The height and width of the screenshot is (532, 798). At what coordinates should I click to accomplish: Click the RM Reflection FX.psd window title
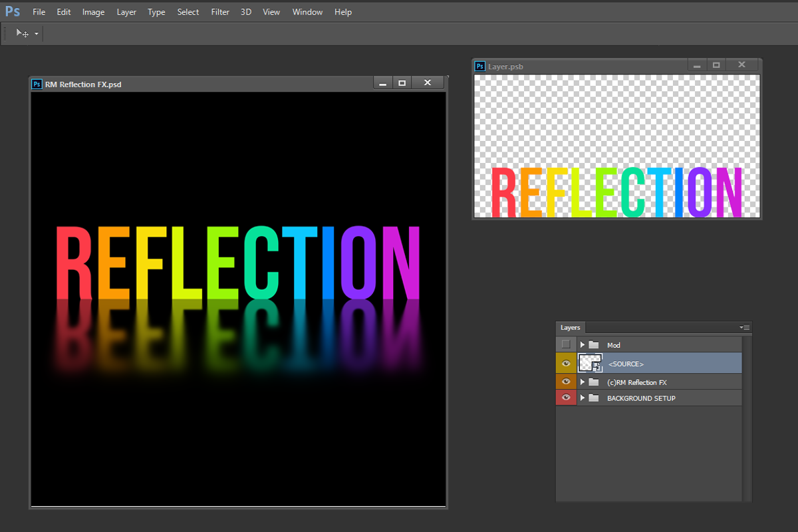point(83,84)
